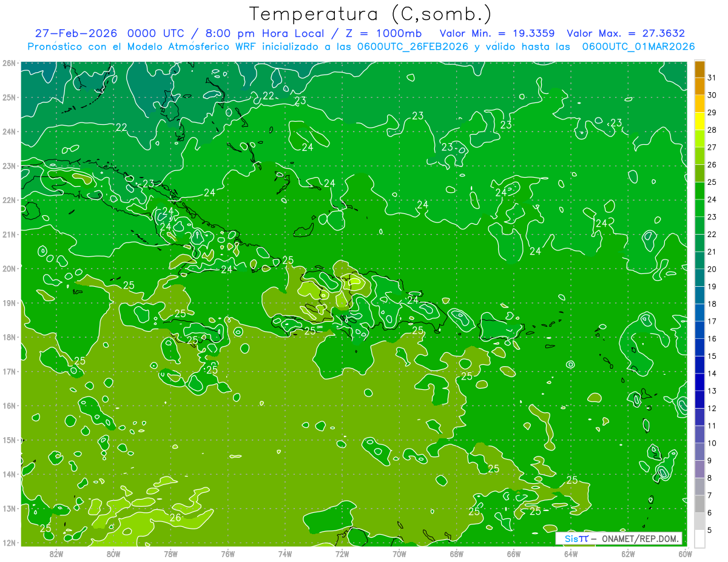The image size is (728, 562).
Task: Click the longitude label '74W'
Action: 285,554
